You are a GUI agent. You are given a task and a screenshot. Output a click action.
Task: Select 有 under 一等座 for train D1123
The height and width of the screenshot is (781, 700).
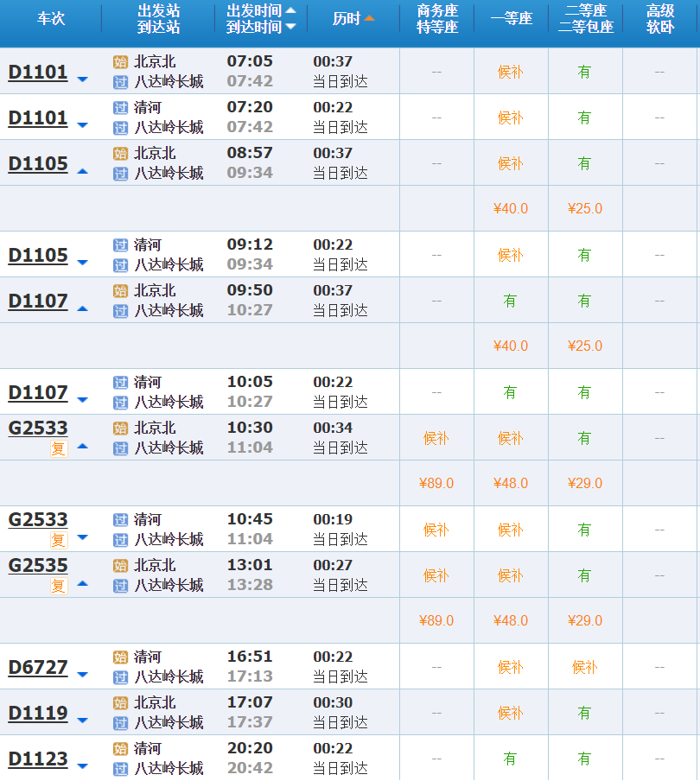coord(510,759)
